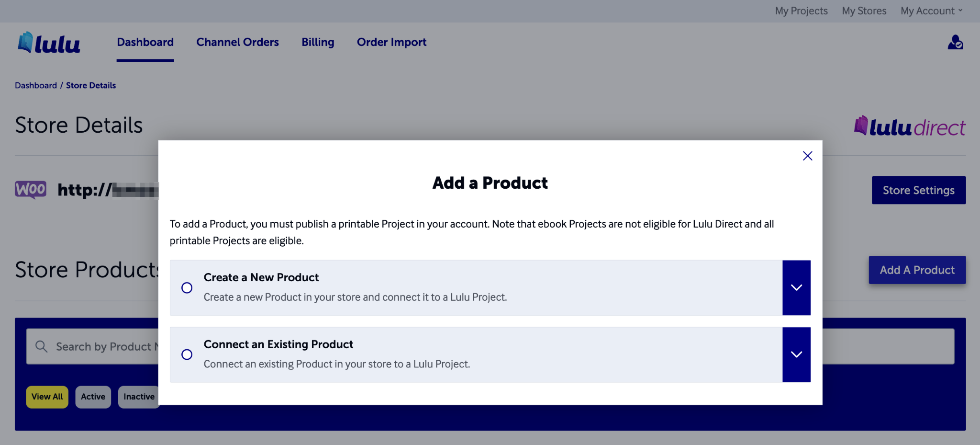Open the My Account dropdown
The image size is (980, 445).
coord(931,11)
